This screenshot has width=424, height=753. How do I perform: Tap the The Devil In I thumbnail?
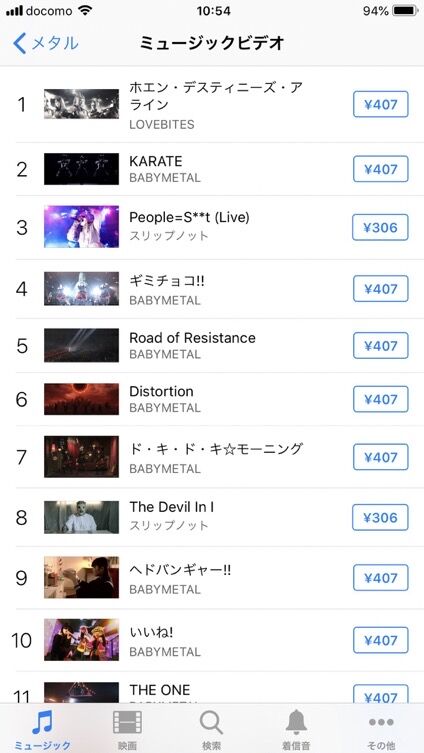click(81, 517)
